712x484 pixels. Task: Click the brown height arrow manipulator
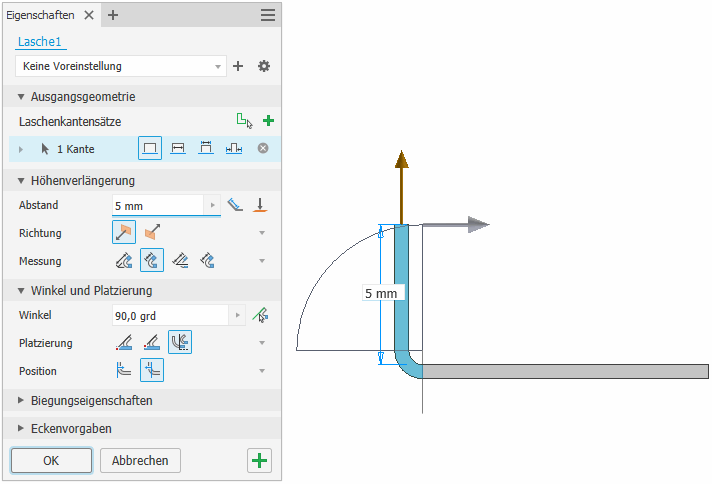(401, 185)
